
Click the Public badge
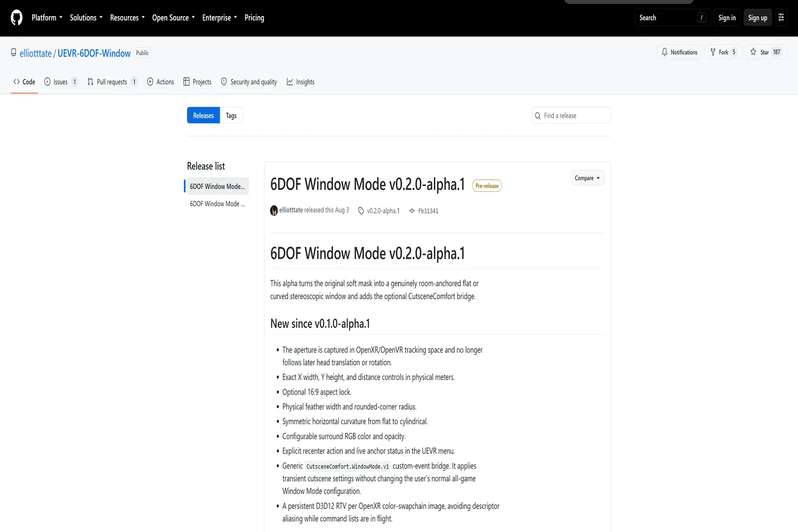point(142,53)
